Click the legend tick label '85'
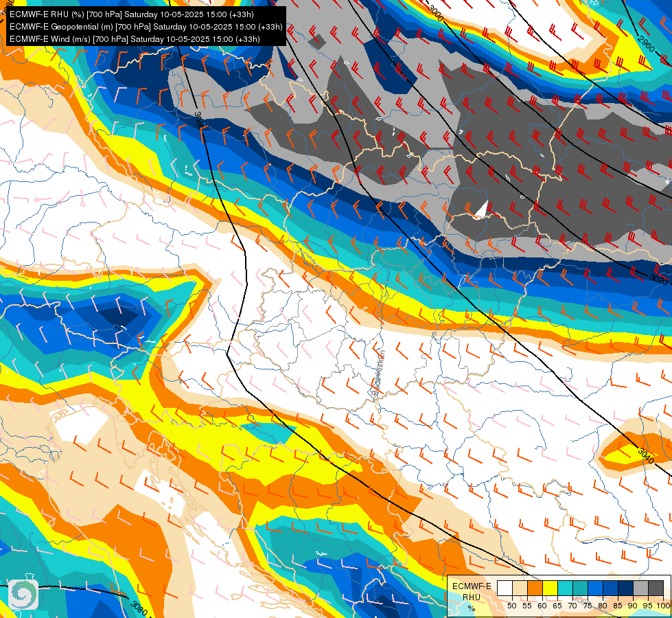Screen dimensions: 672x618 coord(618,606)
